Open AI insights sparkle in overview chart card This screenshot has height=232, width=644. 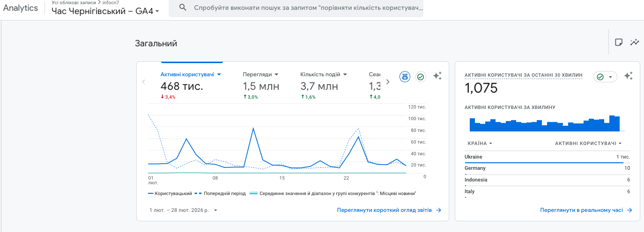(437, 76)
